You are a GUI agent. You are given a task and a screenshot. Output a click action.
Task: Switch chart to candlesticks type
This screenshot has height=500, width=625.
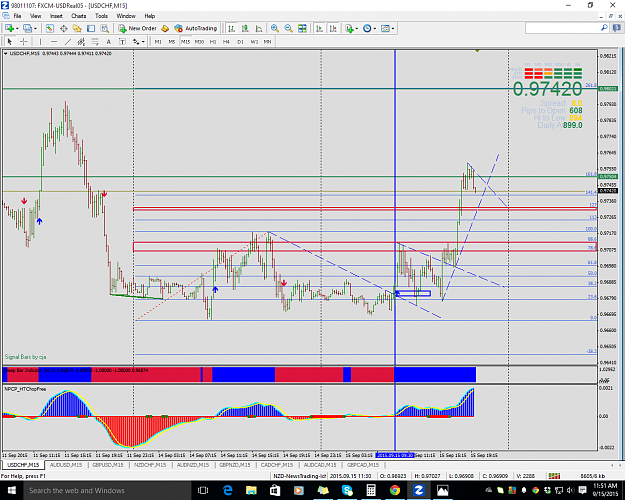coord(245,28)
